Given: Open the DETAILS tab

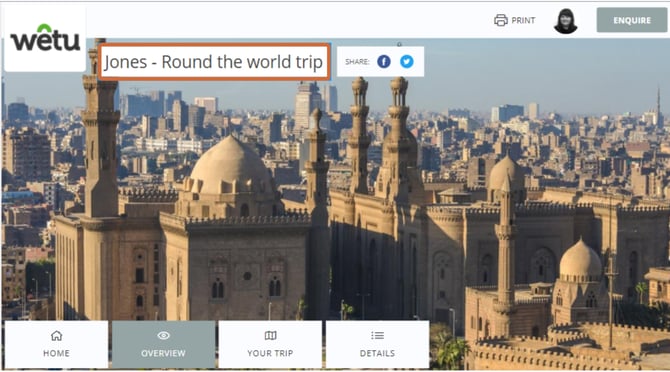Looking at the screenshot, I should 377,344.
